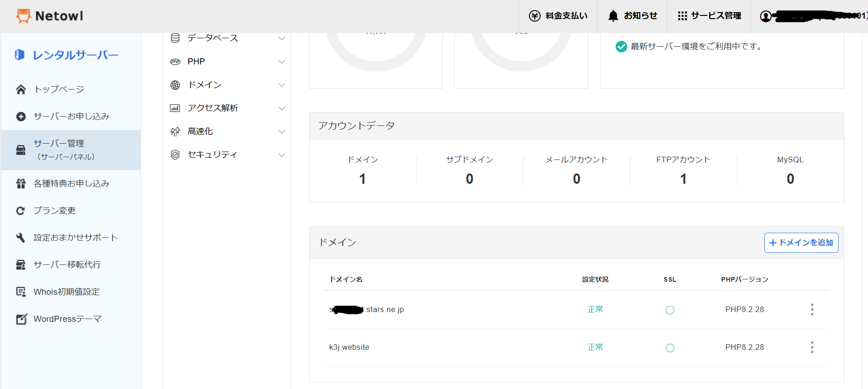Click the Whois初期値設定 icon
The width and height of the screenshot is (868, 389).
21,292
